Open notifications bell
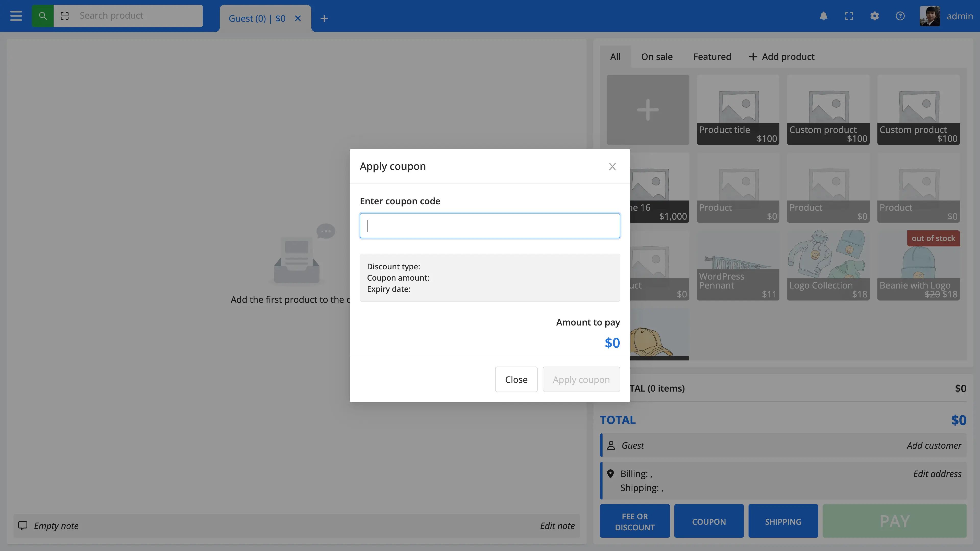980x551 pixels. click(824, 16)
